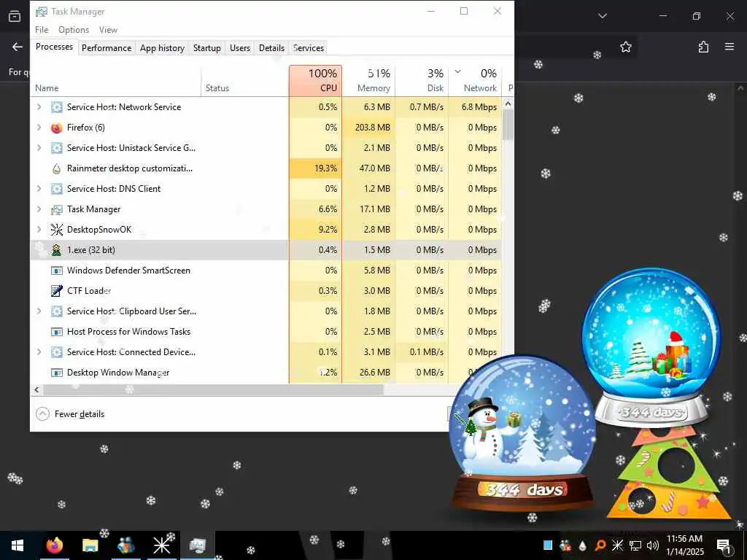Click the Desktop Window Manager icon

(x=57, y=373)
